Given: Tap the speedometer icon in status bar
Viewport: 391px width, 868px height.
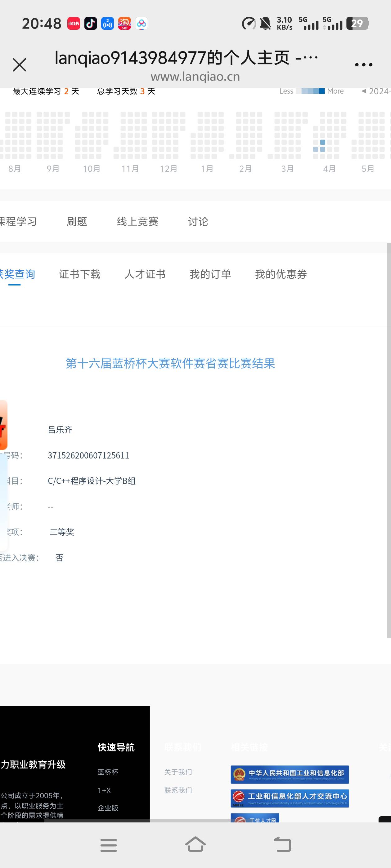Looking at the screenshot, I should coord(249,24).
